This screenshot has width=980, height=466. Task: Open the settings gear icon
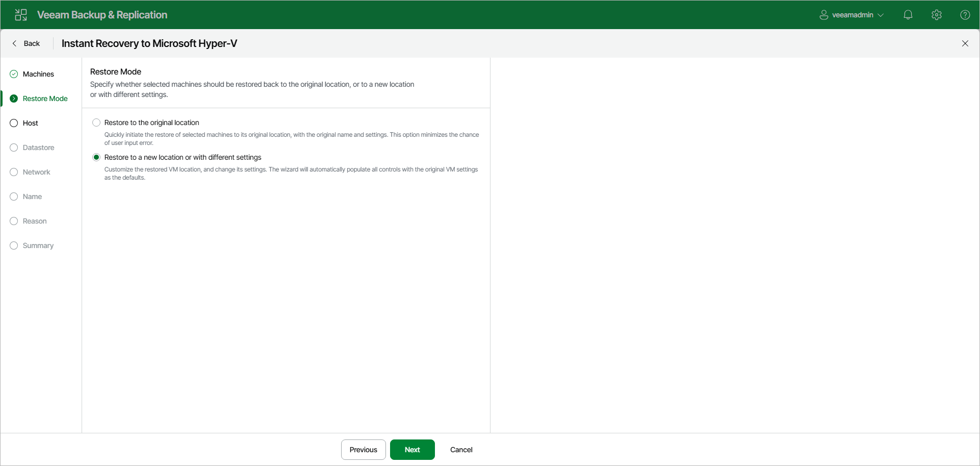coord(937,14)
